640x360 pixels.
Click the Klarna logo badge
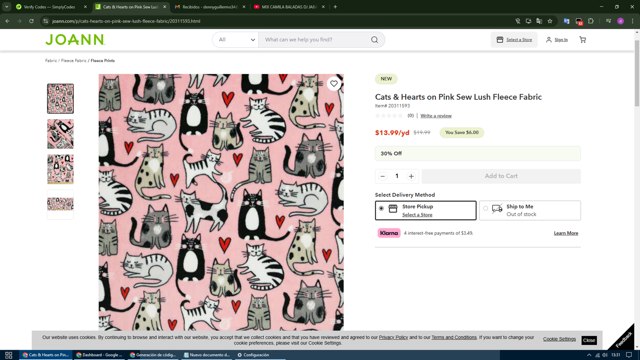[x=389, y=233]
